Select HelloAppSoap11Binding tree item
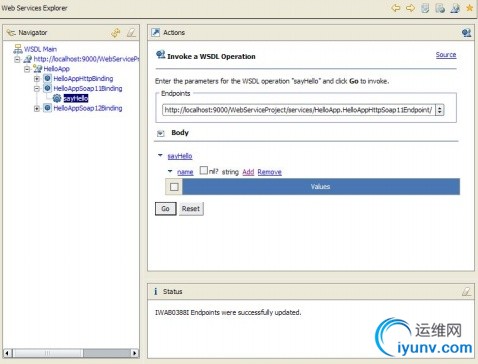This screenshot has height=364, width=478. coord(88,88)
